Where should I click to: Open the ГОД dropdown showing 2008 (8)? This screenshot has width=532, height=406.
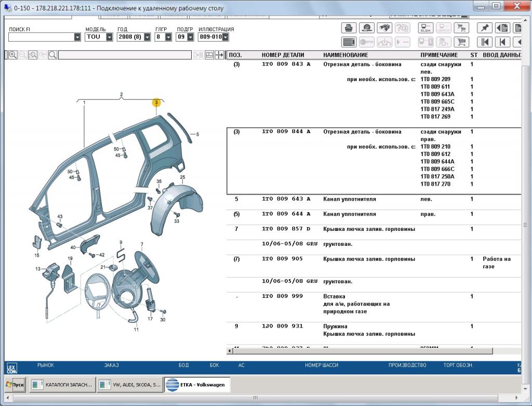147,37
